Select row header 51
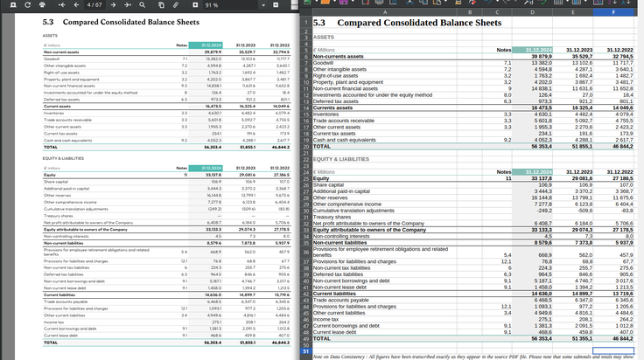 [306, 351]
